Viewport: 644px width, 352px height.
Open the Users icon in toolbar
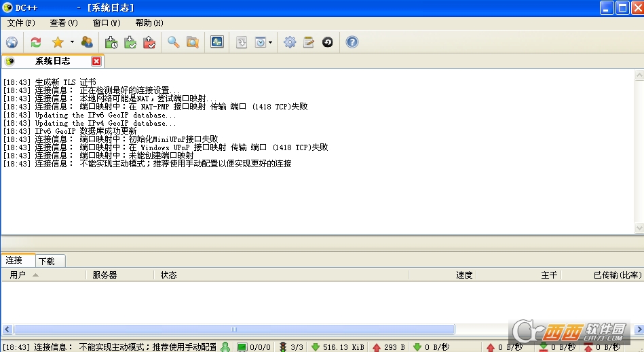pyautogui.click(x=87, y=42)
